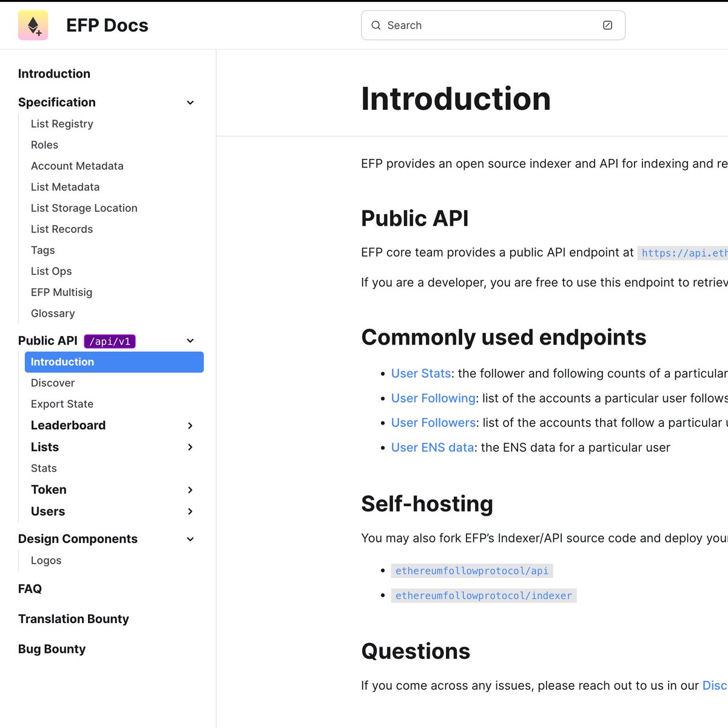Open the Public API section heading

(48, 341)
